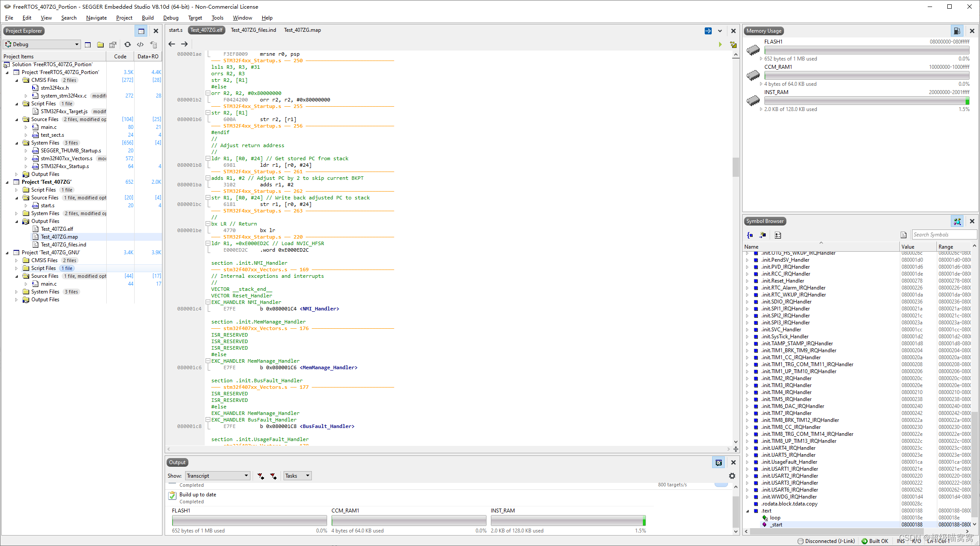Fold the 'ldr R1, [R0, #24]' code block
This screenshot has width=980, height=546.
click(208, 158)
